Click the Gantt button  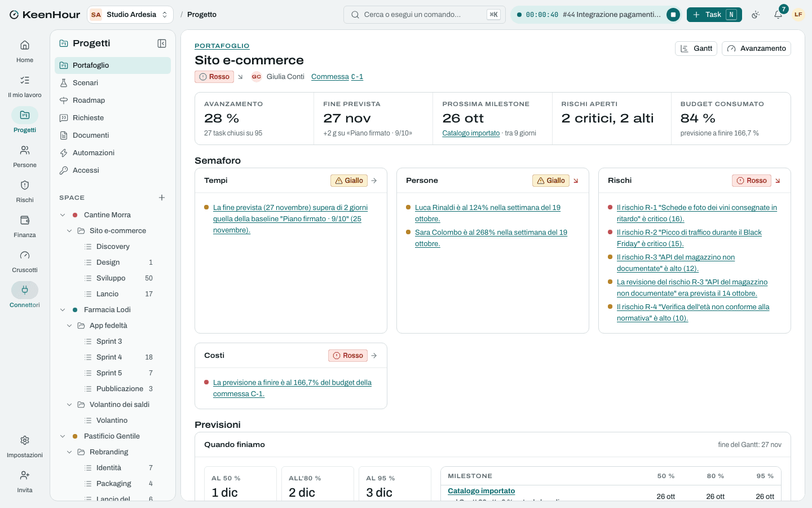click(696, 49)
